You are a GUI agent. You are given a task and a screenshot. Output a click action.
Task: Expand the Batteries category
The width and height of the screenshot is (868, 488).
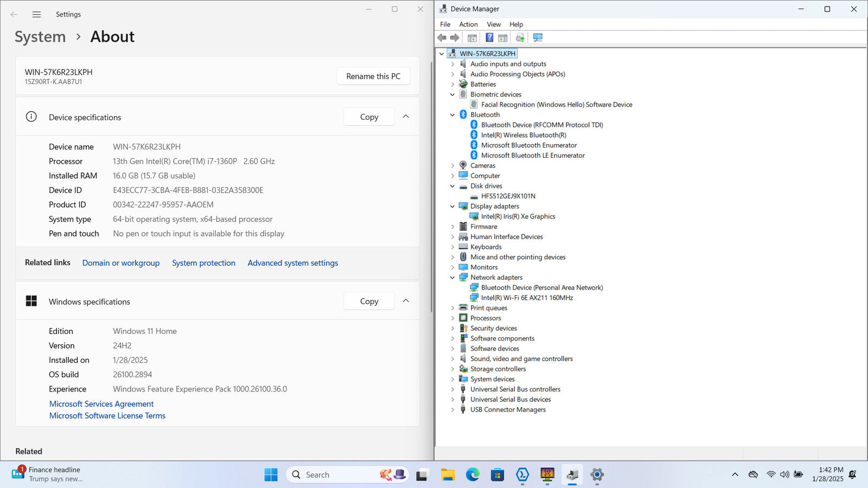click(452, 84)
